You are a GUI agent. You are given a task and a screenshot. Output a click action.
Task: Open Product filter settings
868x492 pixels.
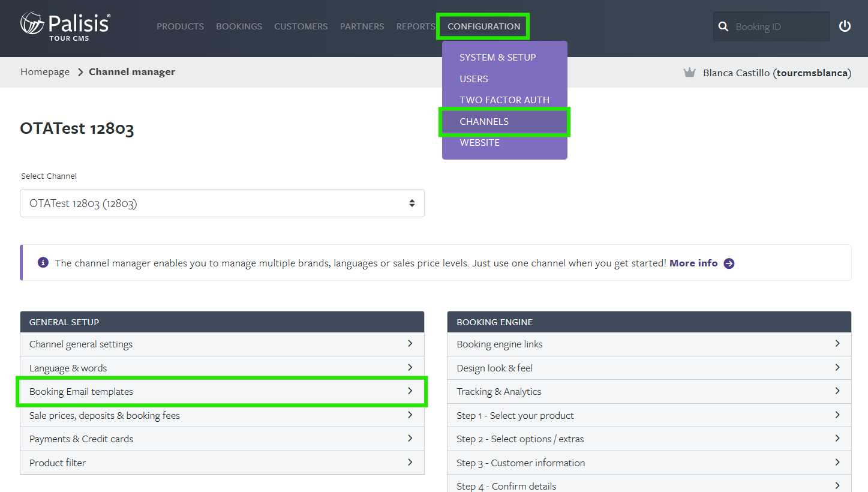tap(222, 463)
